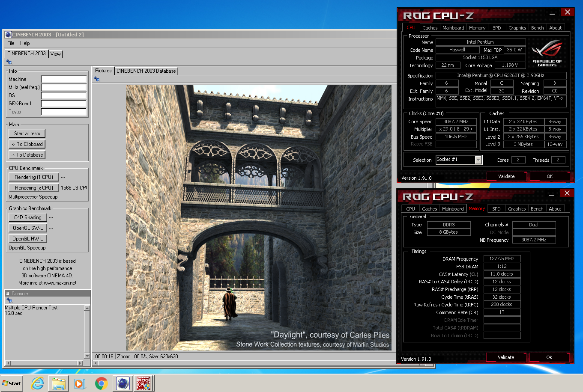Click the pin icon in Console panel

click(x=9, y=300)
